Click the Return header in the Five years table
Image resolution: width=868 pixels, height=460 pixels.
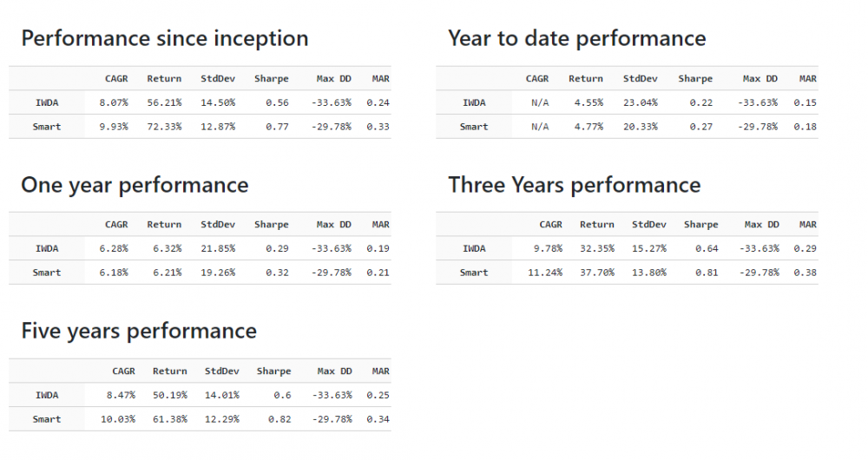click(170, 371)
